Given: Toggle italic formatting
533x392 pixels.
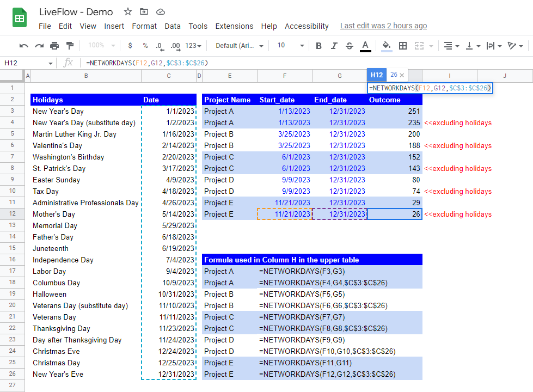Looking at the screenshot, I should 334,46.
